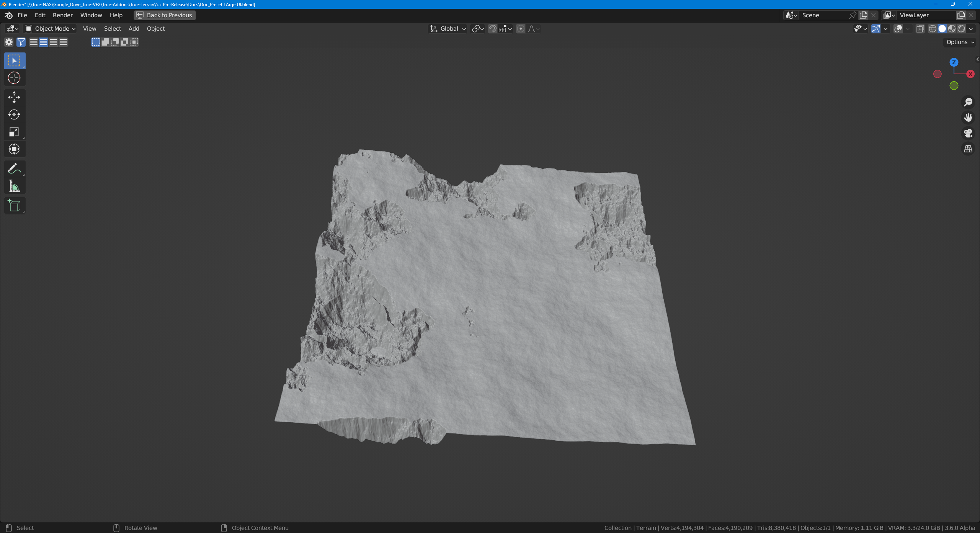Open the Object Mode dropdown

point(50,29)
